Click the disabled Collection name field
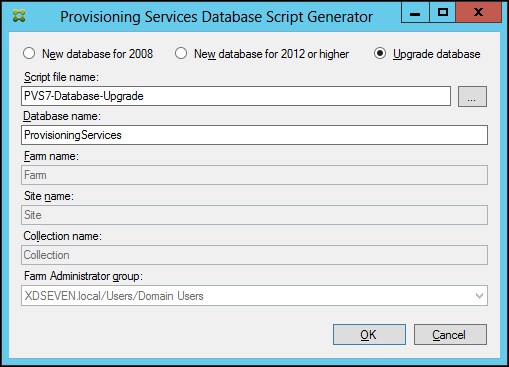 [x=254, y=255]
